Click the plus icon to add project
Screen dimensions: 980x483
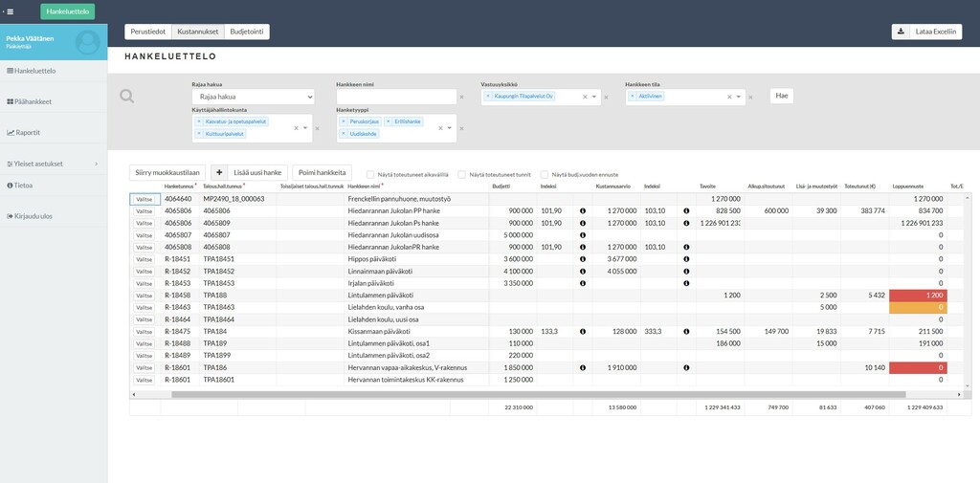(218, 173)
